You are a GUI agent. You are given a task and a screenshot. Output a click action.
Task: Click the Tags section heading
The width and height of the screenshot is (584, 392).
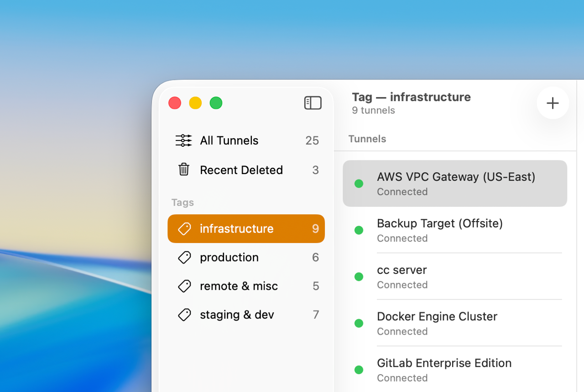click(x=182, y=202)
